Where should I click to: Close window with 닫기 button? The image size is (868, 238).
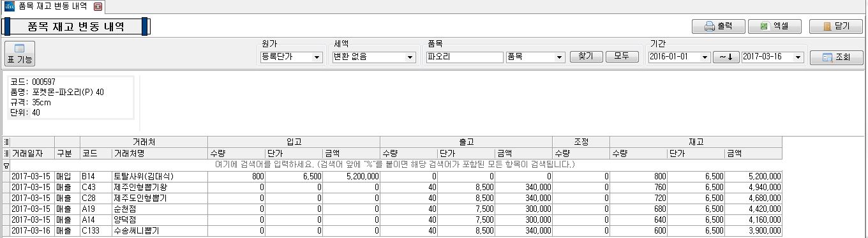pos(835,26)
